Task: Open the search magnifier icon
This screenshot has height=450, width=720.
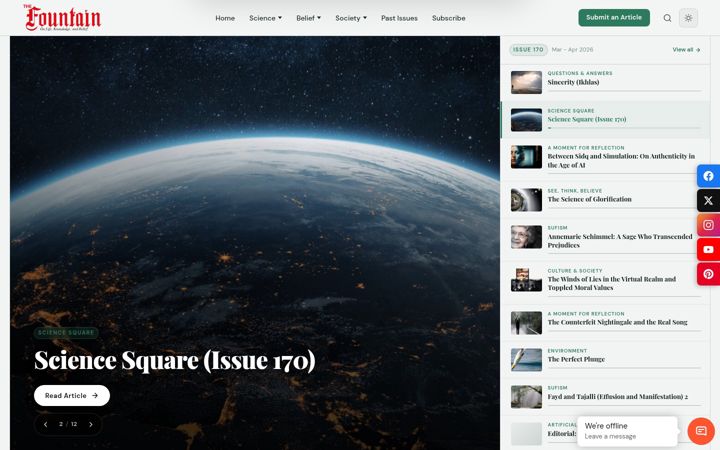Action: [667, 18]
